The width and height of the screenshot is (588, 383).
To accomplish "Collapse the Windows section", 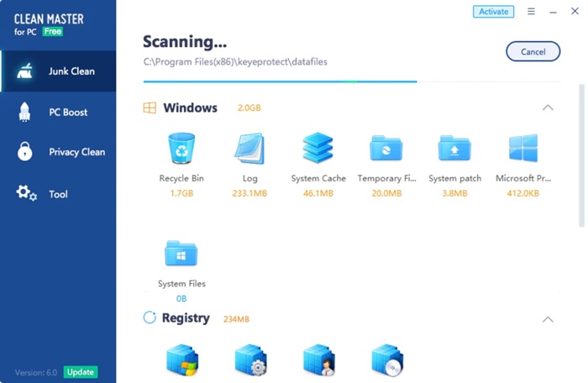I will point(548,108).
